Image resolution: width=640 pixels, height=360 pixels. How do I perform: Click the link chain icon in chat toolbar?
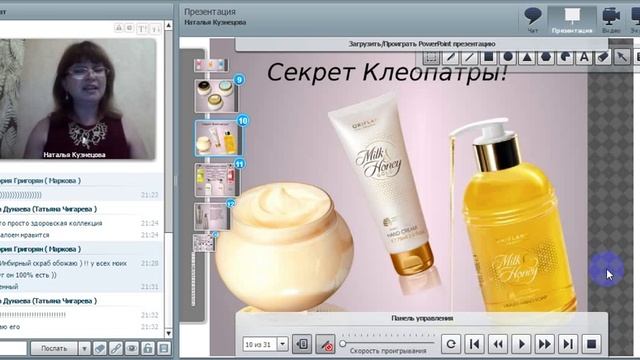pyautogui.click(x=116, y=348)
